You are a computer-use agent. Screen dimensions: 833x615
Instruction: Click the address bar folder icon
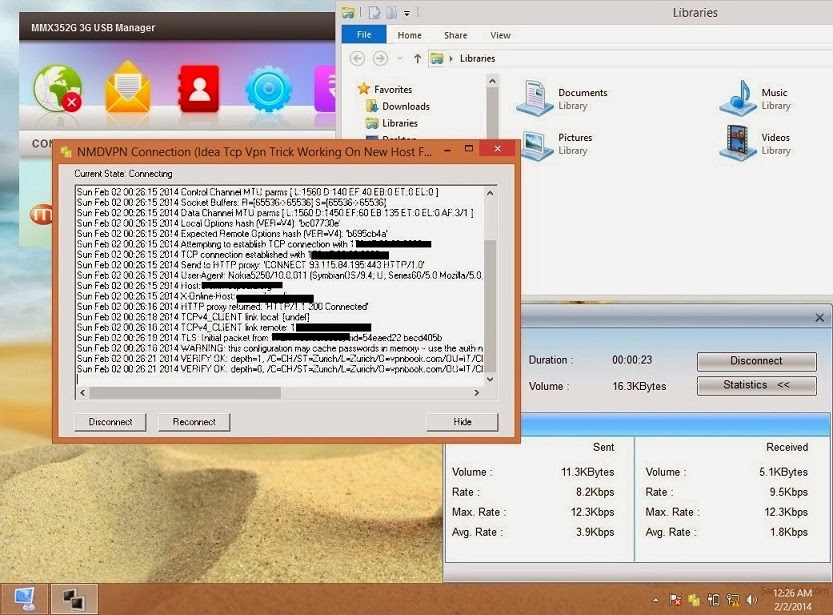437,58
